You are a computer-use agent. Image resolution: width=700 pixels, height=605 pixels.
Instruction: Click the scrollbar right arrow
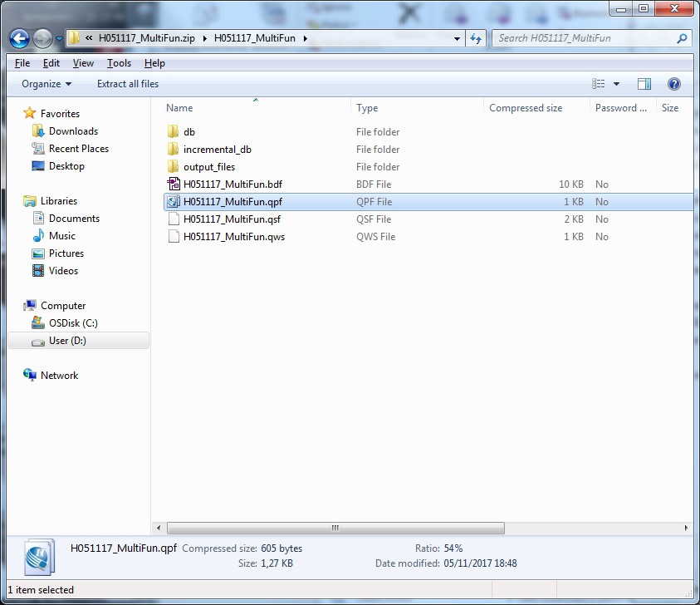pyautogui.click(x=686, y=529)
